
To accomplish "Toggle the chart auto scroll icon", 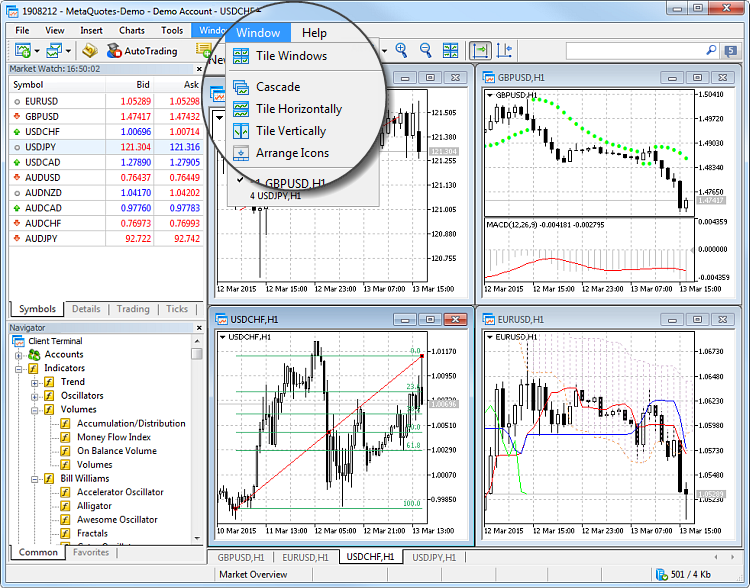I will [x=480, y=50].
